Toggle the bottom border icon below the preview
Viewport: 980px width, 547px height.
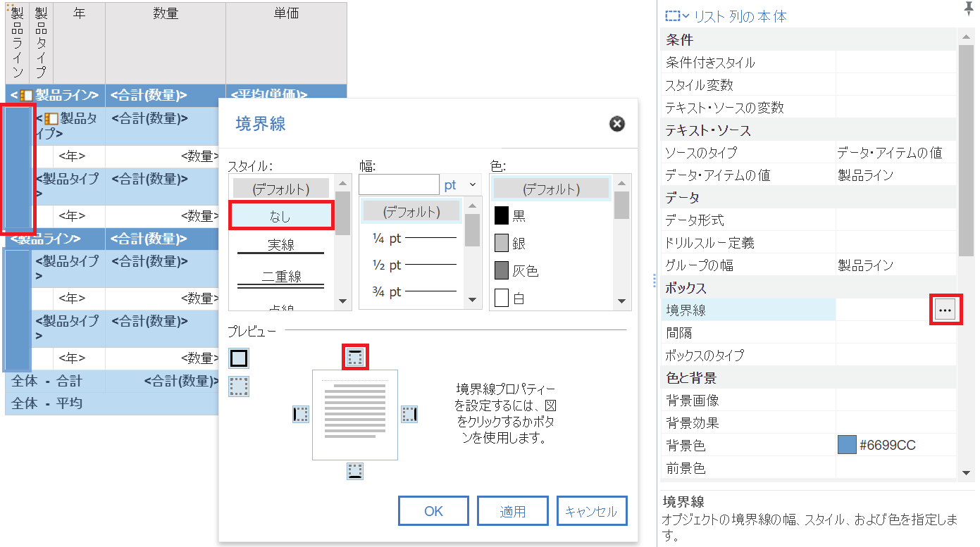pyautogui.click(x=355, y=470)
